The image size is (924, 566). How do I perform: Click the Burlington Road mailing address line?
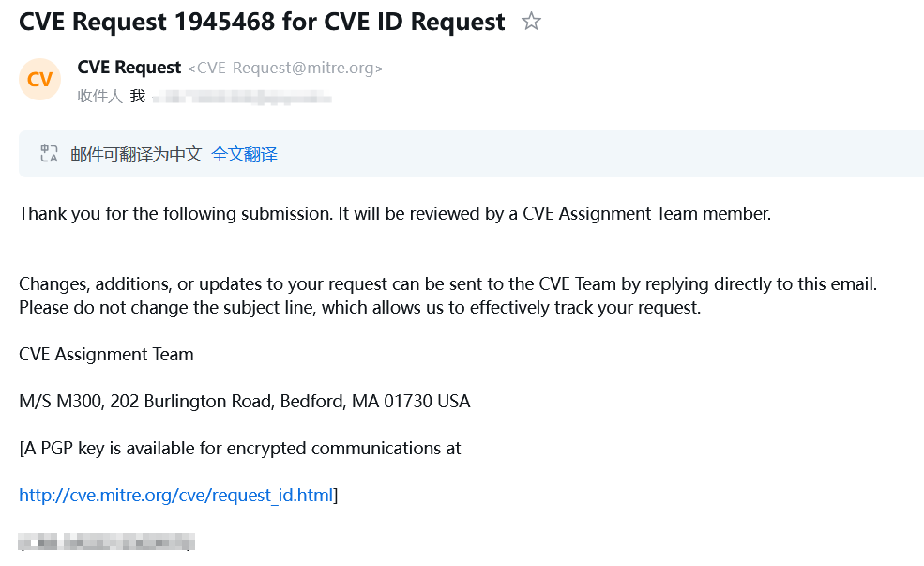[244, 401]
